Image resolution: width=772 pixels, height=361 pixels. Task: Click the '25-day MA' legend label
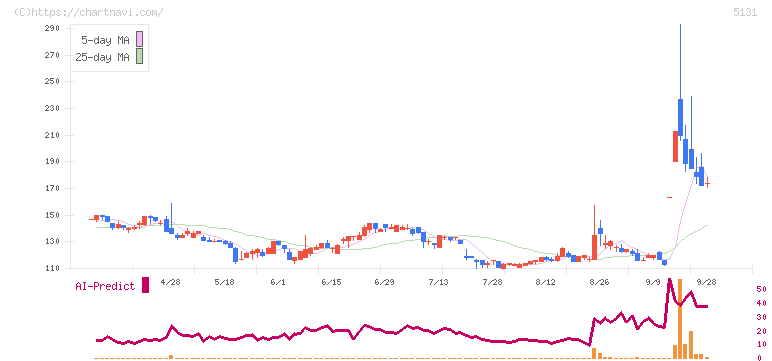102,58
